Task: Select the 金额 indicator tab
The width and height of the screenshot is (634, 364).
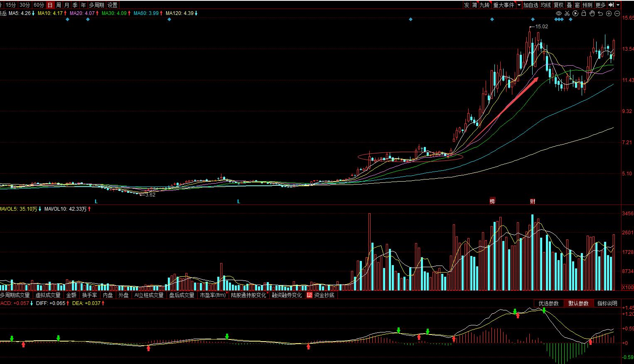Action: pos(71,295)
